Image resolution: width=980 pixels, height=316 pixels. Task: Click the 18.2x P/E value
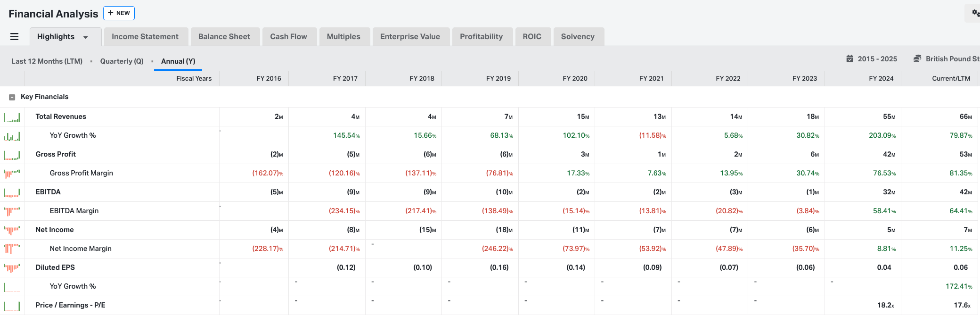click(886, 305)
